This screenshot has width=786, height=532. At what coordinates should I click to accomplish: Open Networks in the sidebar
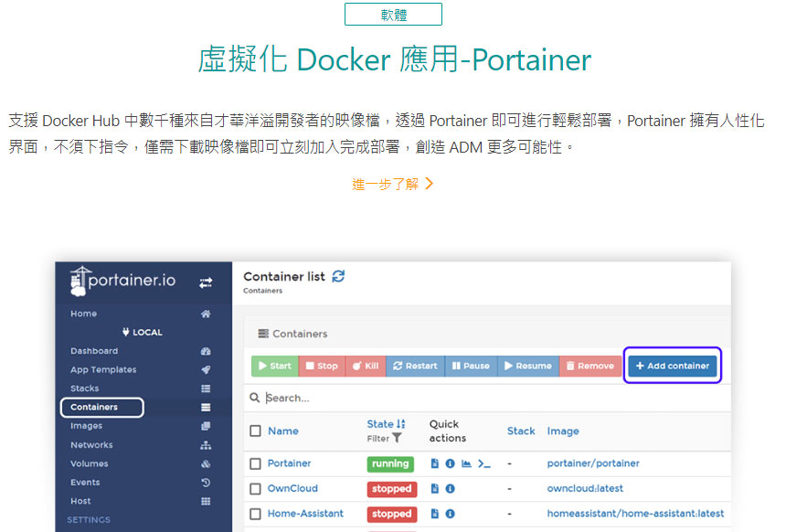click(91, 445)
